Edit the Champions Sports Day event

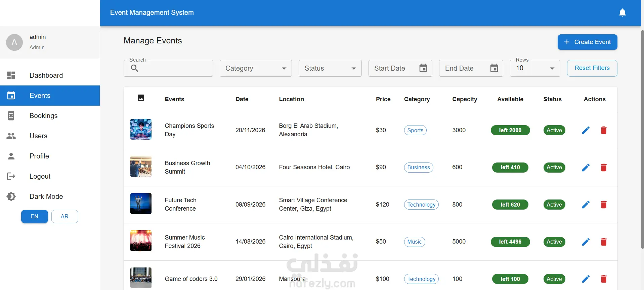(586, 130)
